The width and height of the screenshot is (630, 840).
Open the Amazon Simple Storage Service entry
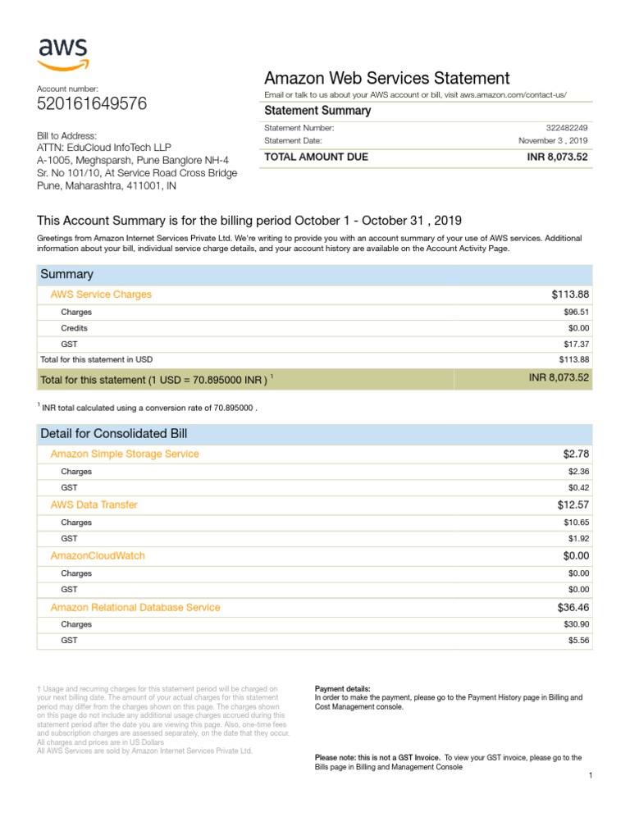125,454
